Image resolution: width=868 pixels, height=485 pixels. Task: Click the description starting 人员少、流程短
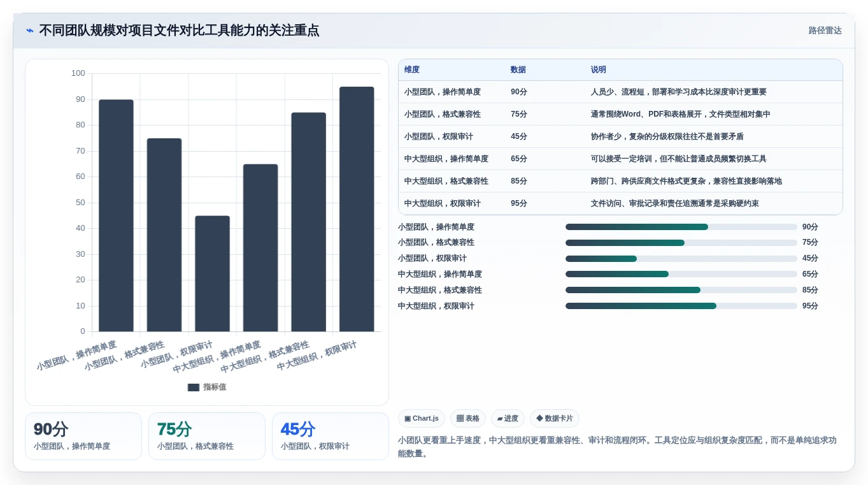[679, 92]
